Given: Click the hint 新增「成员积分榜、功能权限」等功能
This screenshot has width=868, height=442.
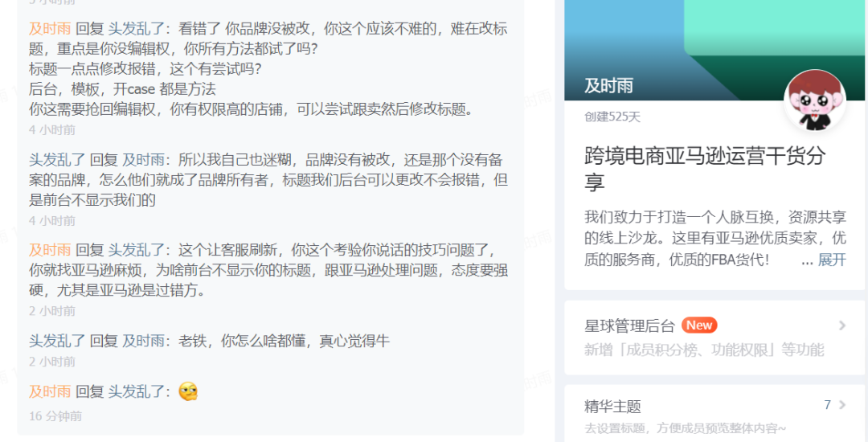Looking at the screenshot, I should coord(704,350).
